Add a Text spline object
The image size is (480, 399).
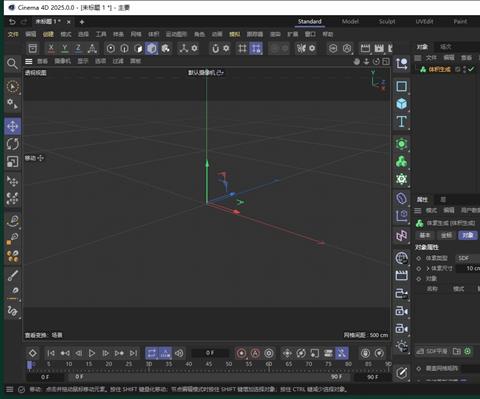(x=401, y=121)
